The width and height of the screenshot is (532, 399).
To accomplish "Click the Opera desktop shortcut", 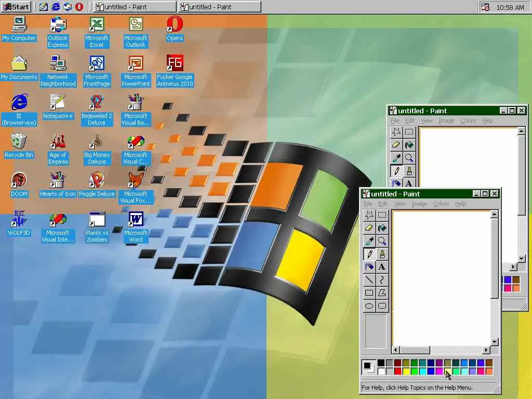I will [x=175, y=29].
